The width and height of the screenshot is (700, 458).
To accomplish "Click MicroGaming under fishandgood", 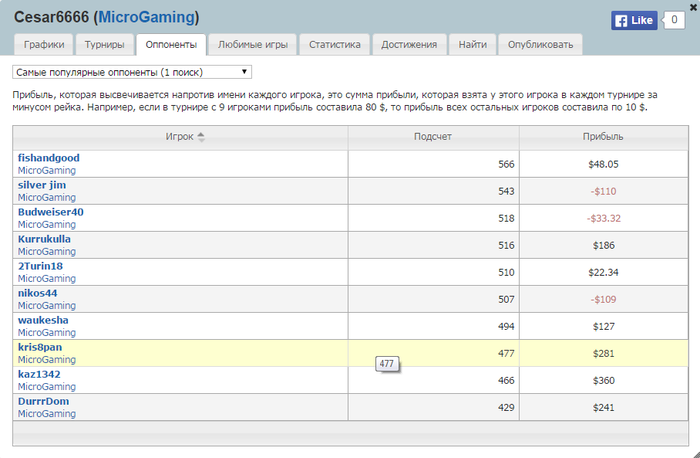I will (x=47, y=171).
